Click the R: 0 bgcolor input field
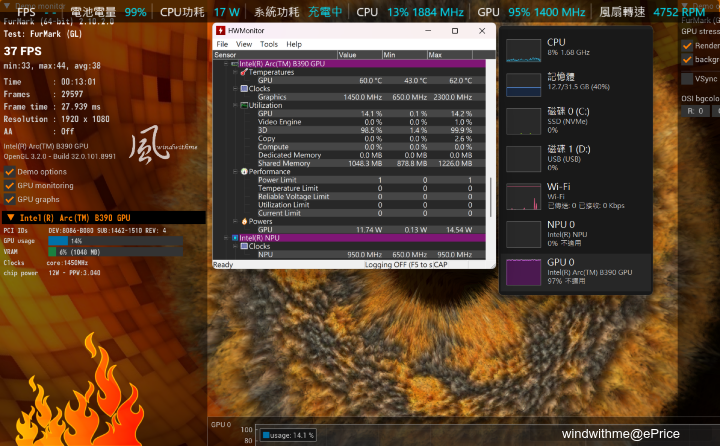The width and height of the screenshot is (720, 446). (x=695, y=111)
